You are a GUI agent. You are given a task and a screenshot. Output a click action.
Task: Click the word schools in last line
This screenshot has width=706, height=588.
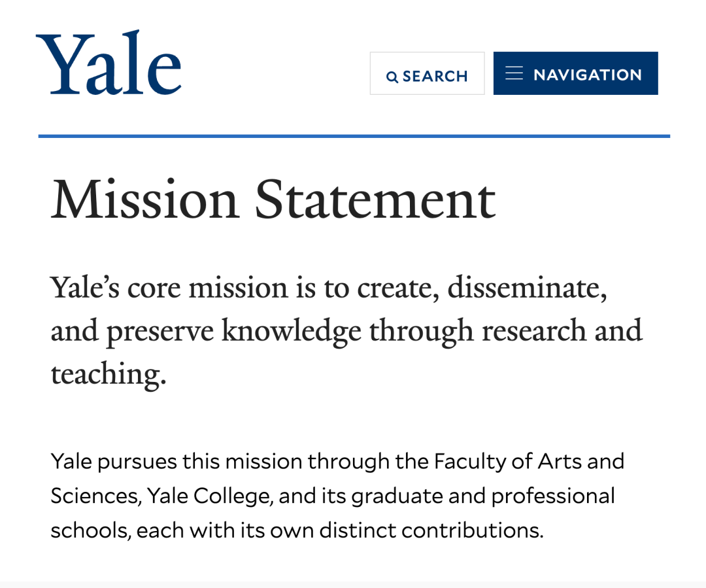tap(89, 530)
